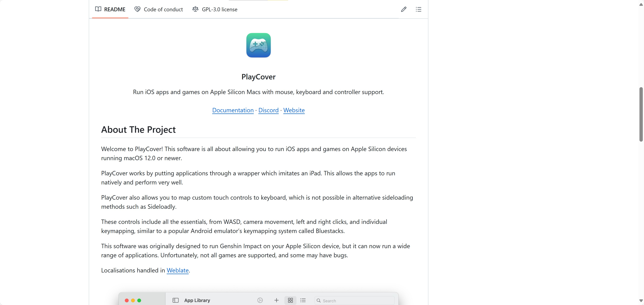The width and height of the screenshot is (644, 305).
Task: Click the PlayCover title heading
Action: [x=259, y=77]
